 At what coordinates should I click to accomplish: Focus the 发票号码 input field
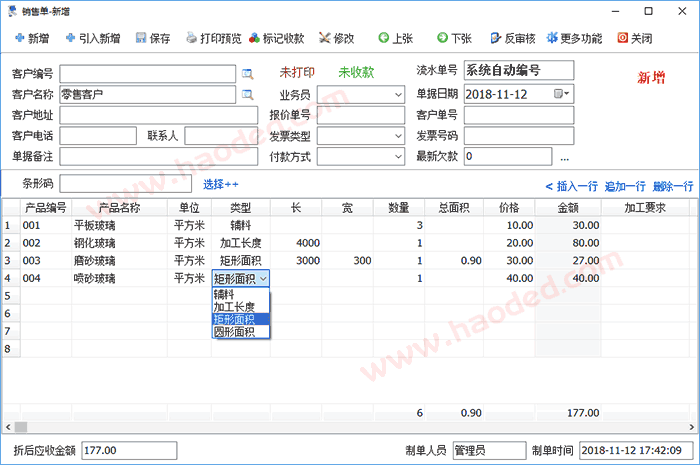pyautogui.click(x=519, y=136)
